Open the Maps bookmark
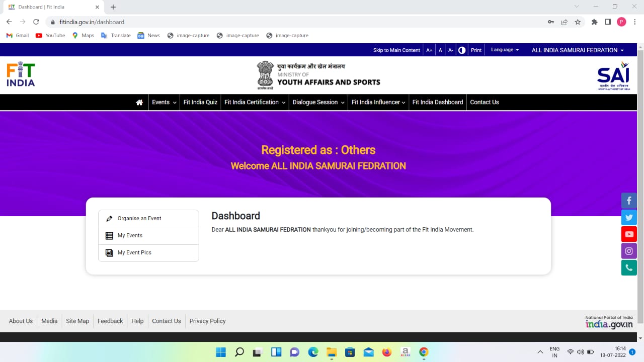Image resolution: width=644 pixels, height=362 pixels. point(83,35)
